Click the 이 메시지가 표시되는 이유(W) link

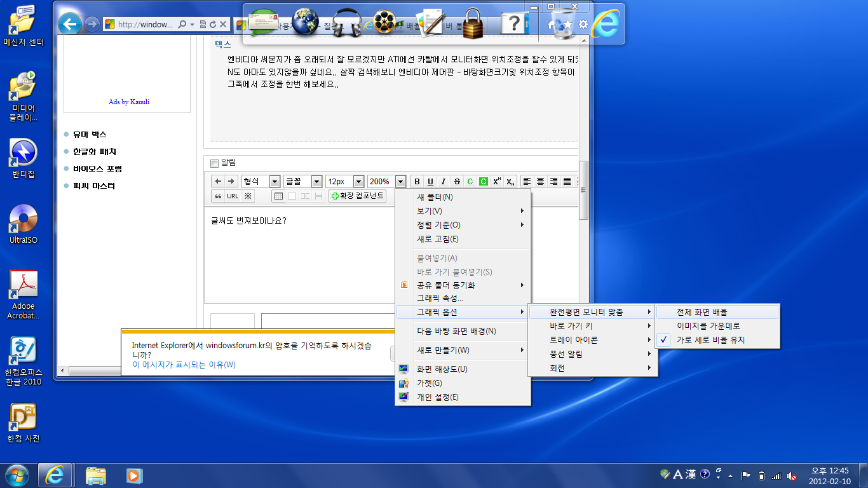184,365
